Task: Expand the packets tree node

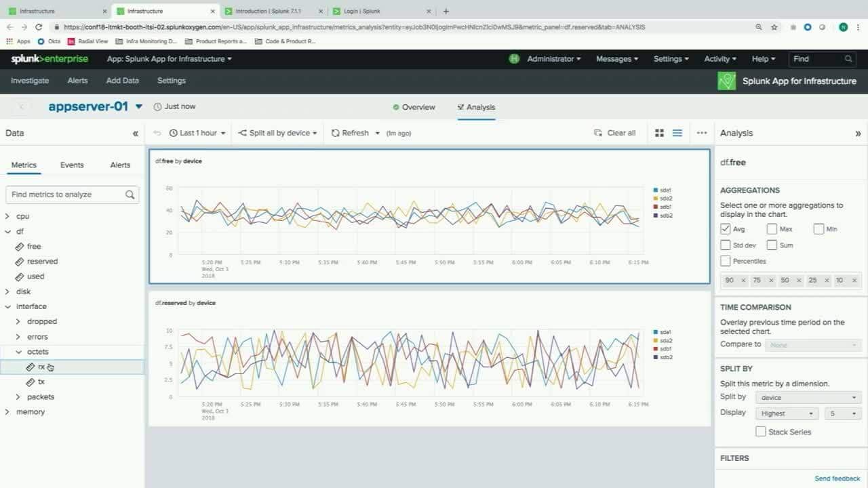Action: tap(19, 397)
